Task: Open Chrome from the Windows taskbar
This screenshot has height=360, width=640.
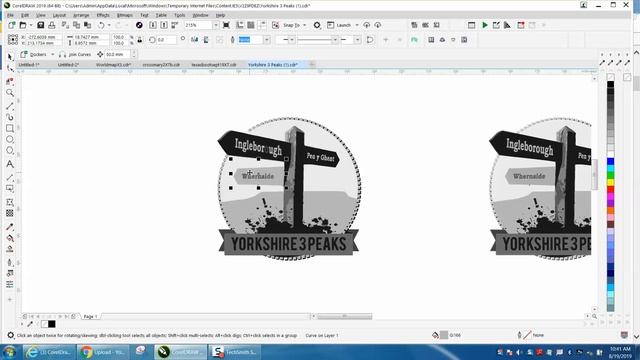Action: (x=102, y=352)
